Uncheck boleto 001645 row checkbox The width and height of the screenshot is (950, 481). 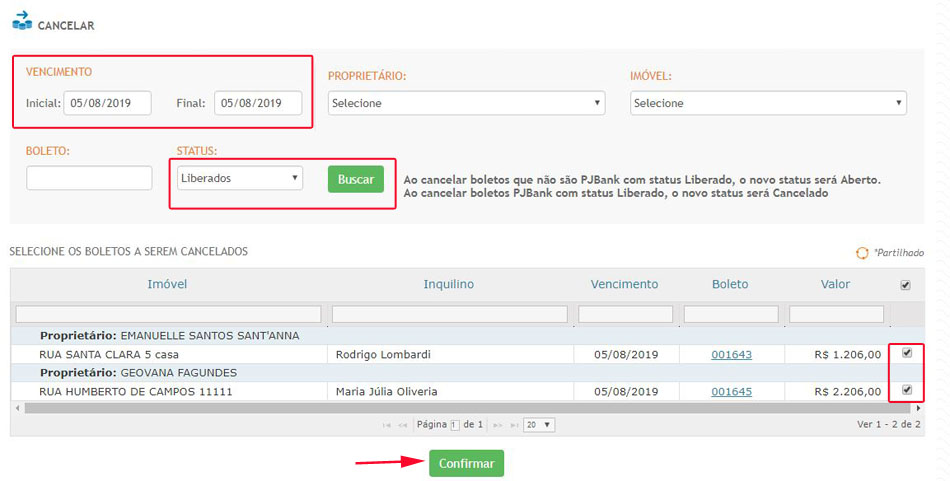907,390
